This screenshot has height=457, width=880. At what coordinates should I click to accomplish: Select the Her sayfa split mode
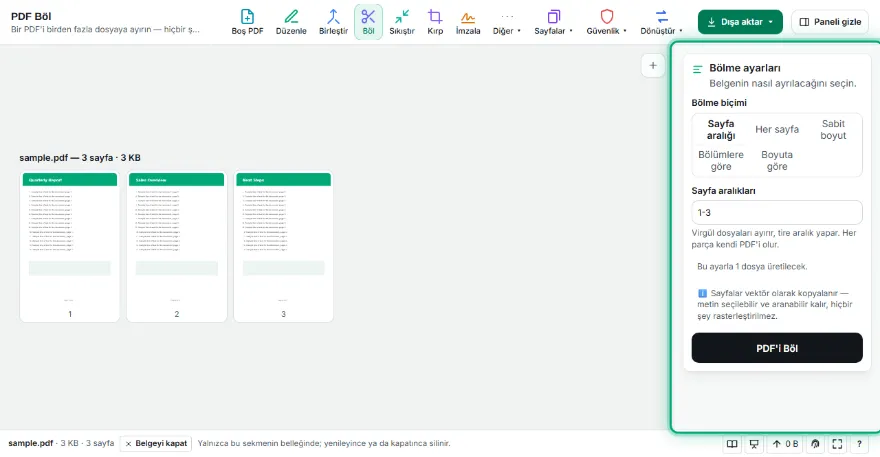click(777, 129)
